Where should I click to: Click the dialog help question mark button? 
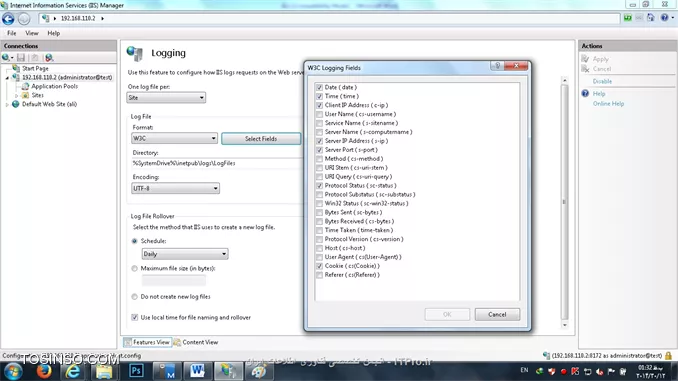click(x=497, y=66)
